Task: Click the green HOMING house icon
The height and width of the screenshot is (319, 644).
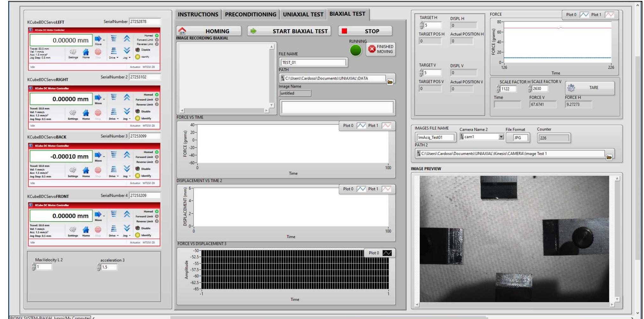Action: tap(182, 31)
